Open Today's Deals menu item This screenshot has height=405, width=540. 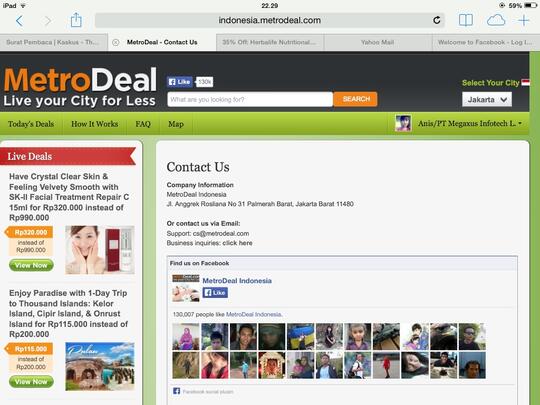click(31, 124)
